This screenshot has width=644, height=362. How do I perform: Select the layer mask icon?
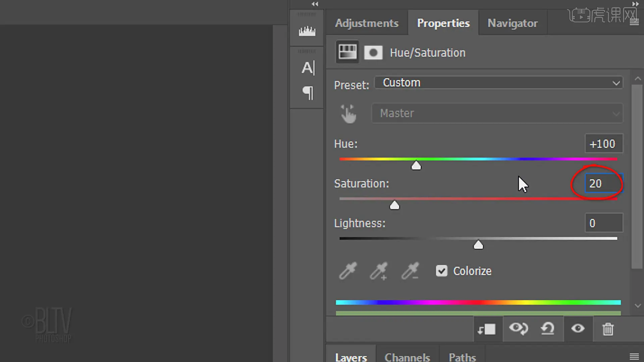[373, 53]
